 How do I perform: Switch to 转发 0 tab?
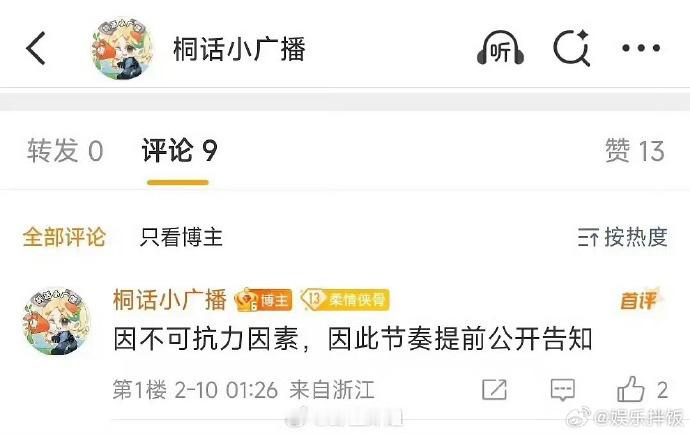(65, 151)
